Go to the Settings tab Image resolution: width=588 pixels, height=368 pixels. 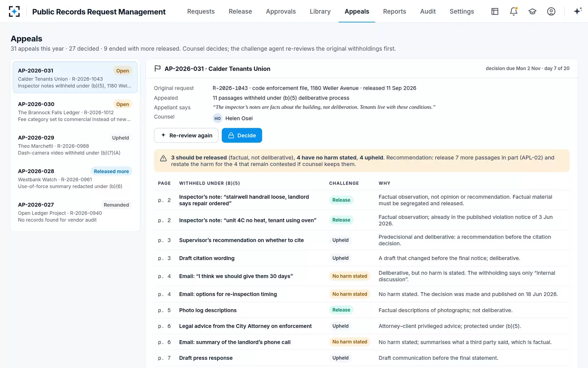(462, 11)
